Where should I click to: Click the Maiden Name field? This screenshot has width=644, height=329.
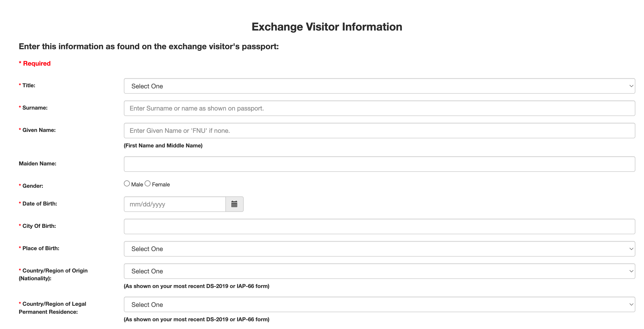379,164
